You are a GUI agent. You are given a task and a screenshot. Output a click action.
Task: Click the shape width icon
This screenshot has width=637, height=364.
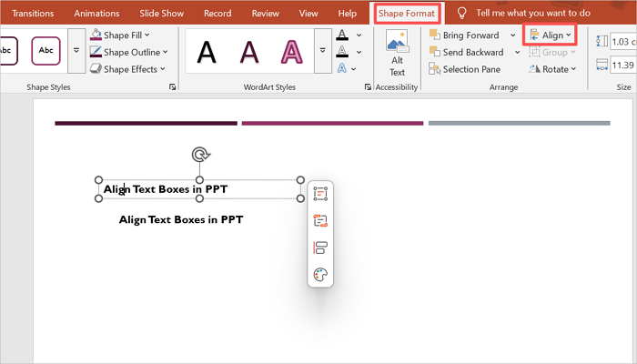click(602, 65)
